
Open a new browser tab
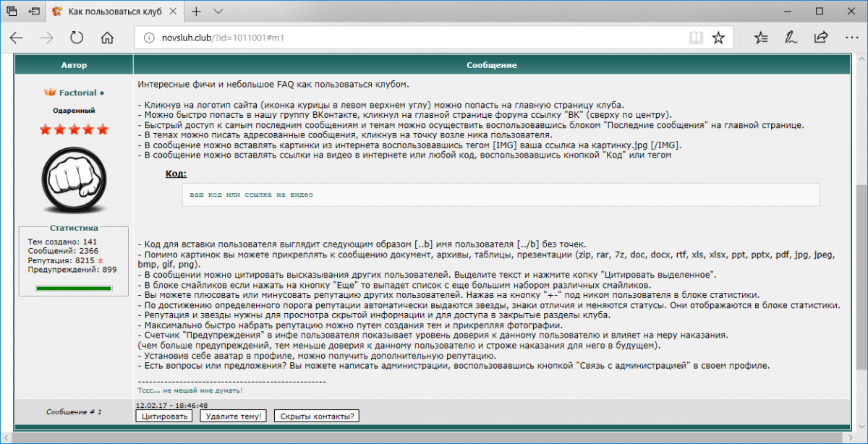click(x=197, y=12)
